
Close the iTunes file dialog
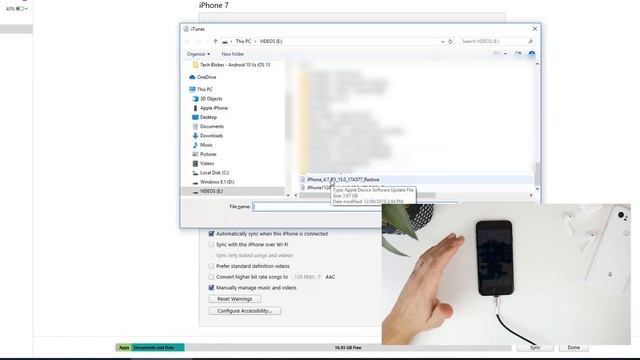pos(535,29)
